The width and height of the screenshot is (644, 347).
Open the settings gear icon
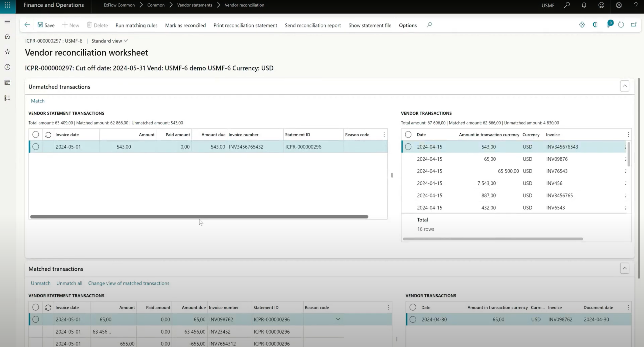pyautogui.click(x=618, y=5)
